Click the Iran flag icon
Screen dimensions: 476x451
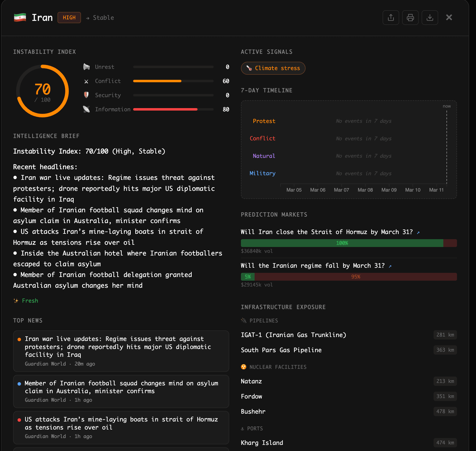pos(20,18)
